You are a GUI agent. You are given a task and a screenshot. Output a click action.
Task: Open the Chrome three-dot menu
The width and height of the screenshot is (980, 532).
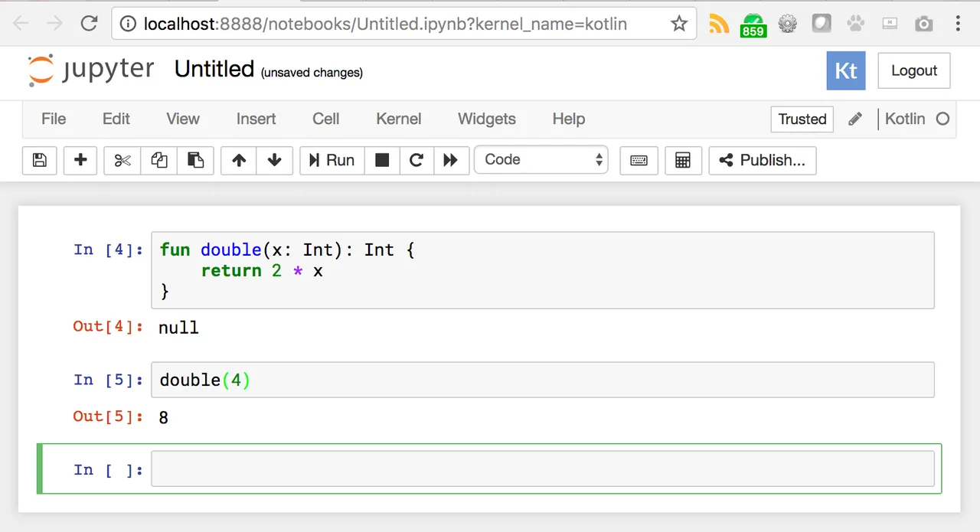958,24
